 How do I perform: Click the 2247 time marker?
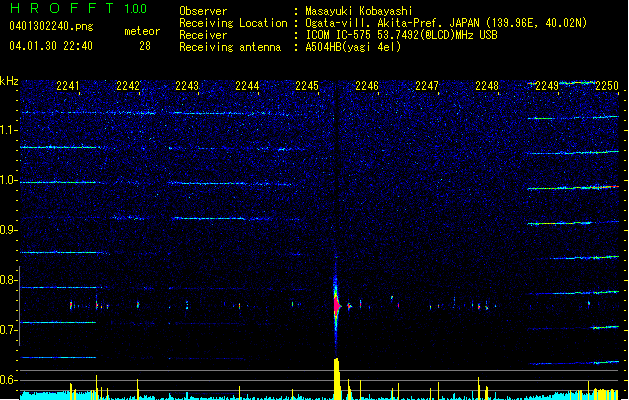click(x=427, y=86)
